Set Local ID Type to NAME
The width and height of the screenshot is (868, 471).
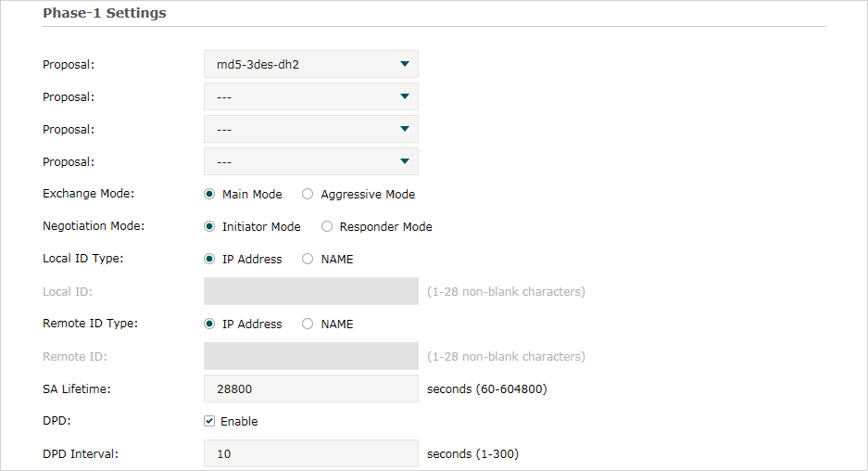[x=308, y=259]
